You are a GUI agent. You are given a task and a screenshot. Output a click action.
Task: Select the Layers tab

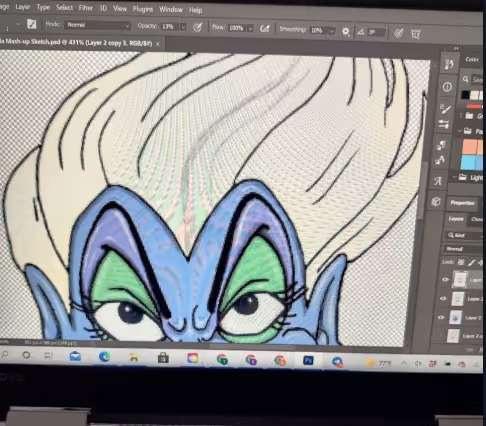(456, 219)
